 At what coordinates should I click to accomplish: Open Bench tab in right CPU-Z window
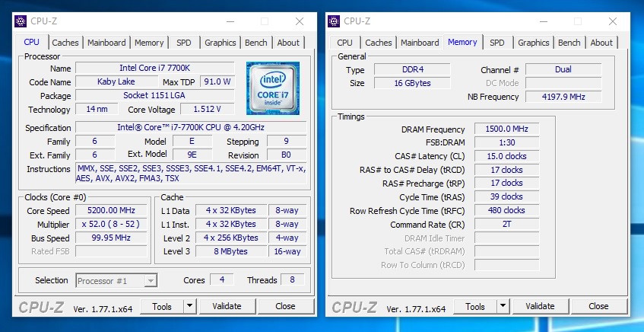[569, 43]
